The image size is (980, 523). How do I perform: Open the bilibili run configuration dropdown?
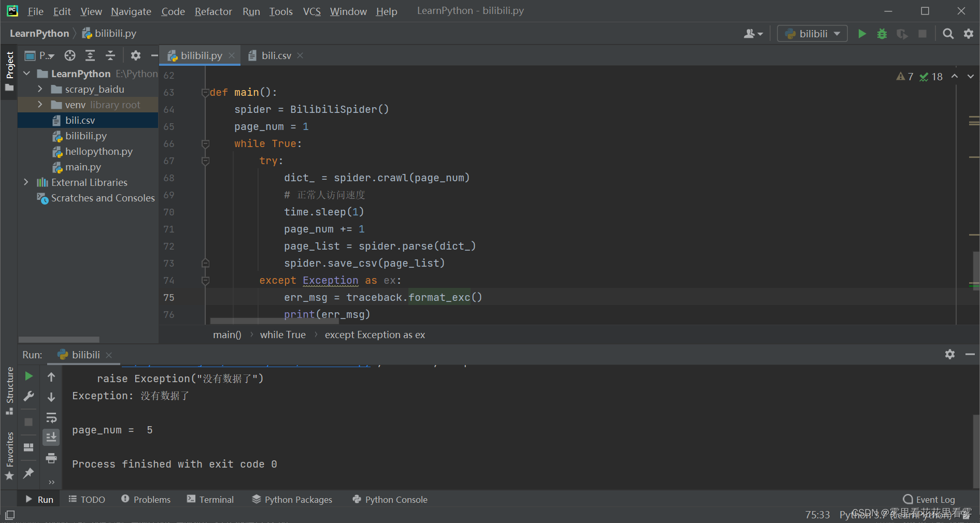coord(812,34)
